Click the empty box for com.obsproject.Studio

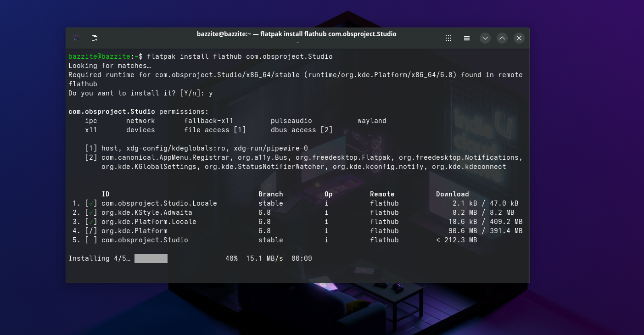[x=91, y=240]
